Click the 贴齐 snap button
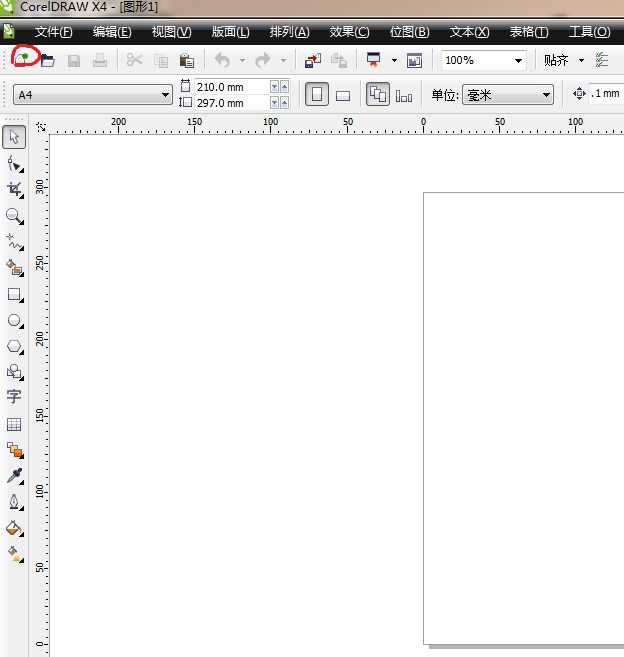 coord(556,61)
